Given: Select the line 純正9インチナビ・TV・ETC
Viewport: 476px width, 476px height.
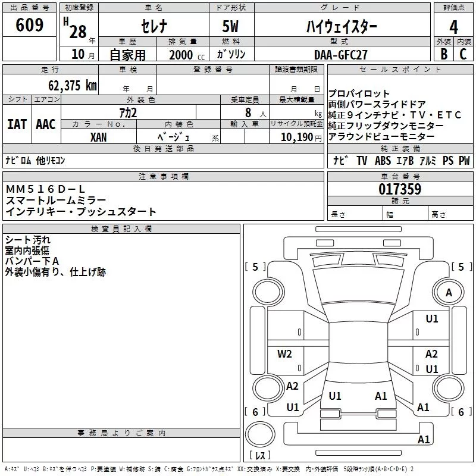Looking at the screenshot, I should coord(394,115).
